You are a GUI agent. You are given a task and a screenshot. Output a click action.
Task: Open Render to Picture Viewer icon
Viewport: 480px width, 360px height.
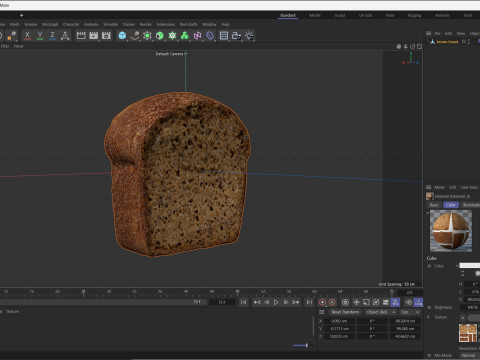[94, 35]
